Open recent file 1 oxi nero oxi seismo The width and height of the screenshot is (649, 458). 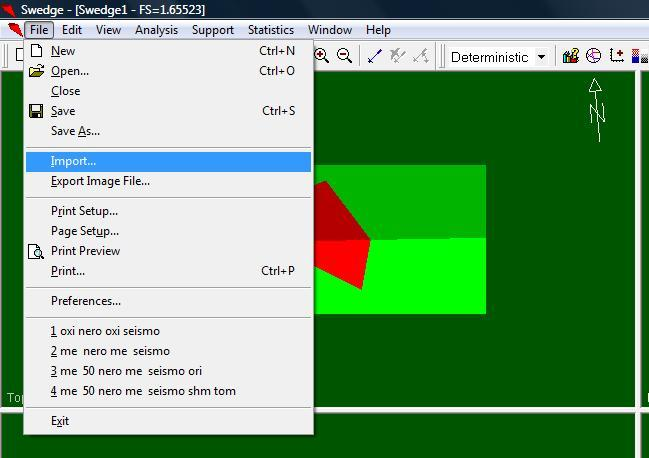pyautogui.click(x=168, y=331)
